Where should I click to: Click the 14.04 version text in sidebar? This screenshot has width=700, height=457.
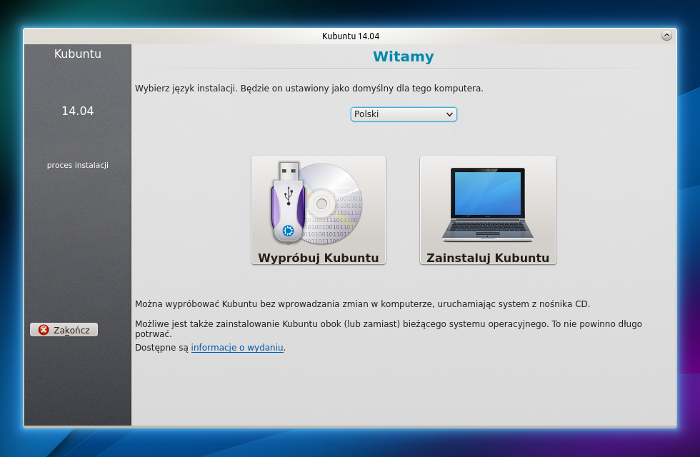pyautogui.click(x=78, y=111)
